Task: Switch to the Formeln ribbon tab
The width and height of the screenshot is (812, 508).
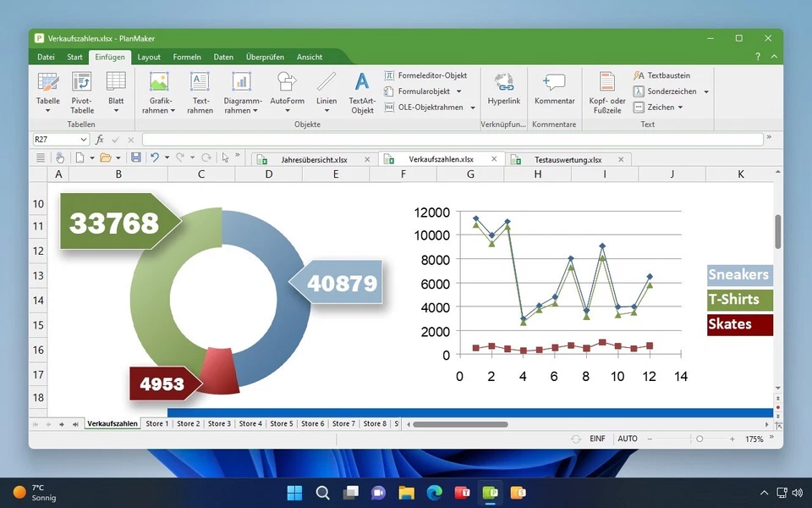Action: [186, 57]
